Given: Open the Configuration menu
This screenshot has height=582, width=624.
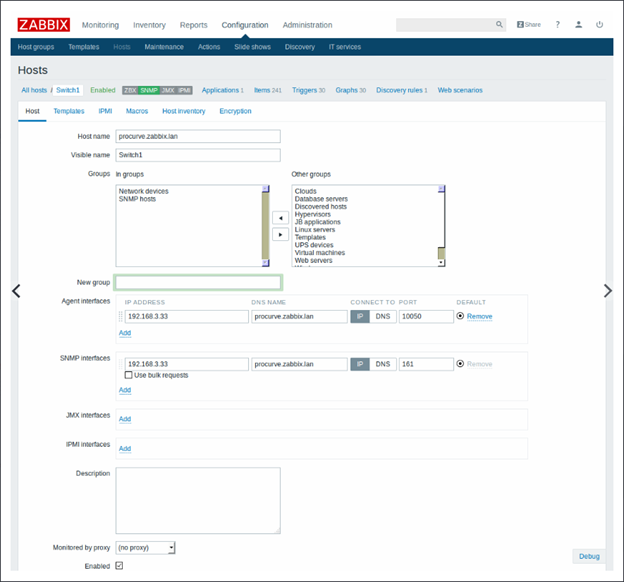Looking at the screenshot, I should (245, 25).
